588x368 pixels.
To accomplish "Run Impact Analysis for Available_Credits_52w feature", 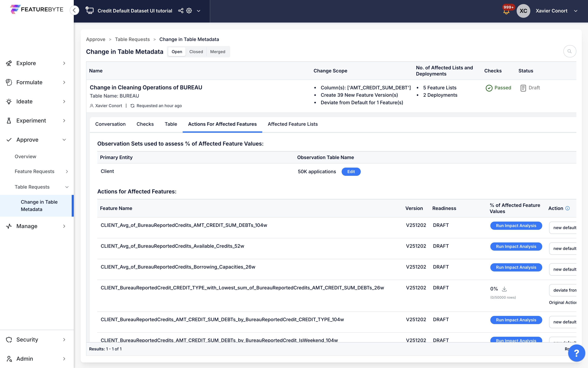I will [x=516, y=246].
